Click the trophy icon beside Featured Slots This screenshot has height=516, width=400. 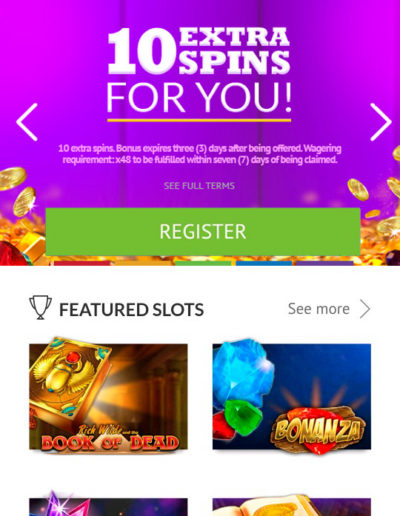[40, 307]
